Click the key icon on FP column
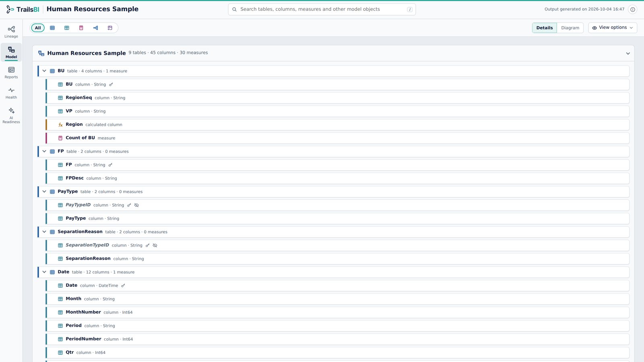This screenshot has height=362, width=644. point(110,165)
